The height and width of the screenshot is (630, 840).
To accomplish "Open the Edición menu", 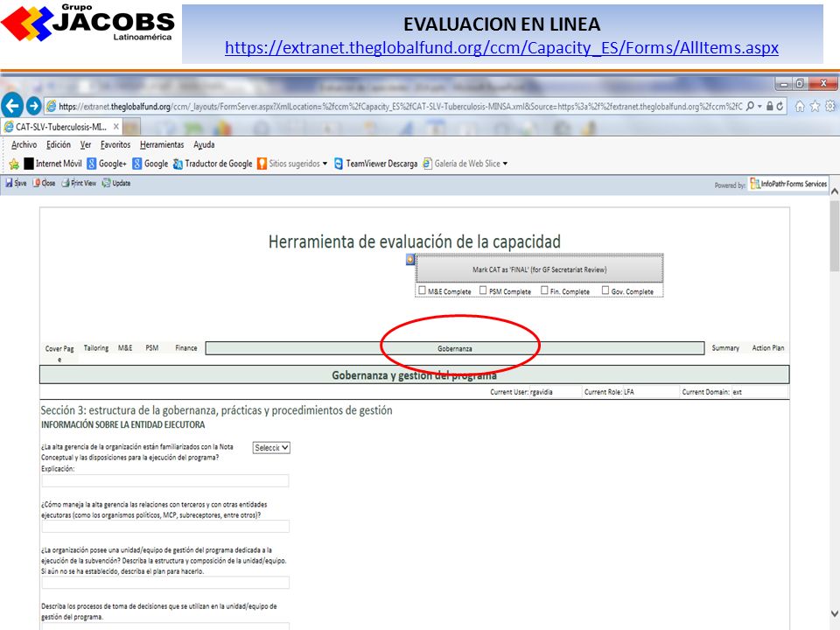I will coord(59,144).
